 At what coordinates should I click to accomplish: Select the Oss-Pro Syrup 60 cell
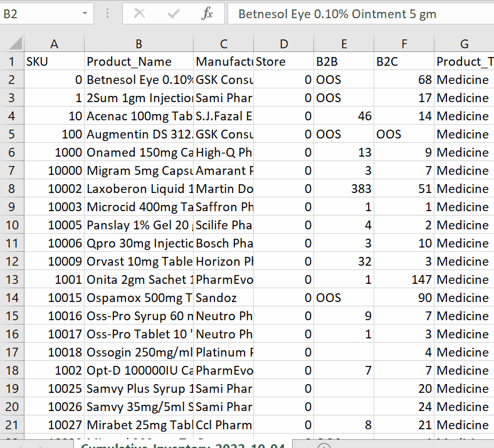tap(139, 316)
